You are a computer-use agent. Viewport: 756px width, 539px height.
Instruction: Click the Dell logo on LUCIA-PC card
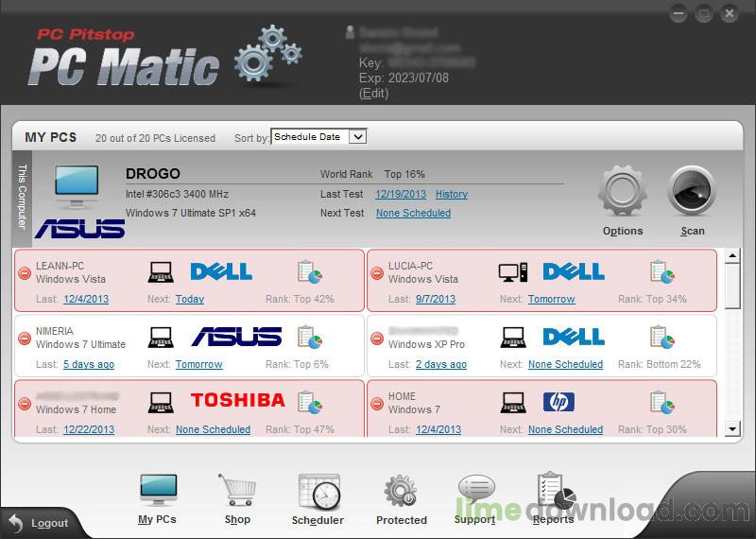click(574, 271)
